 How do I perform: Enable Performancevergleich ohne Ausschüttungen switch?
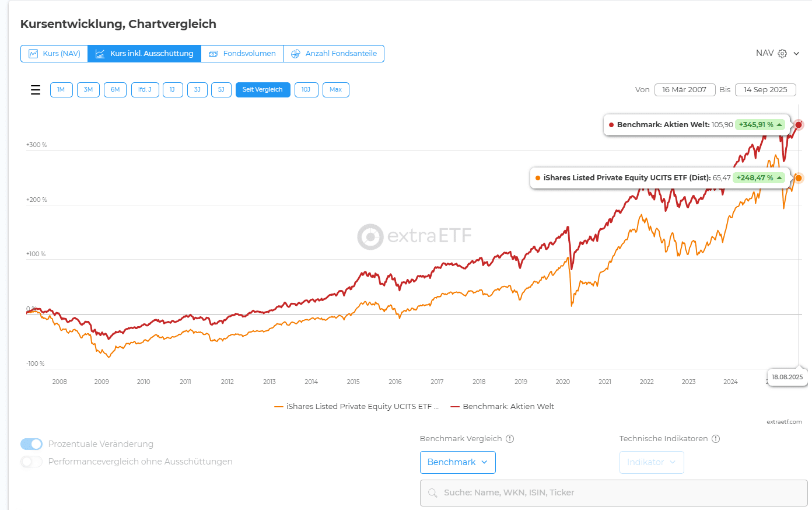[x=32, y=462]
